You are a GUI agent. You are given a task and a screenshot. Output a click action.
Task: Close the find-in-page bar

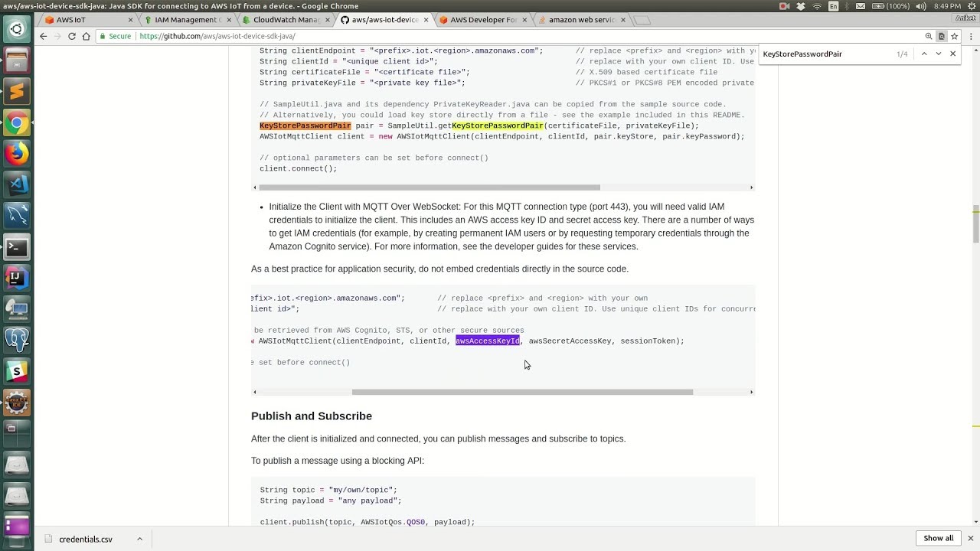(x=953, y=54)
